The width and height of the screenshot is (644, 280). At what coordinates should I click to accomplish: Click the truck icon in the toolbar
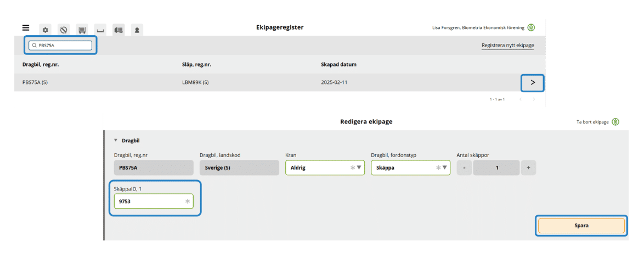click(x=118, y=30)
